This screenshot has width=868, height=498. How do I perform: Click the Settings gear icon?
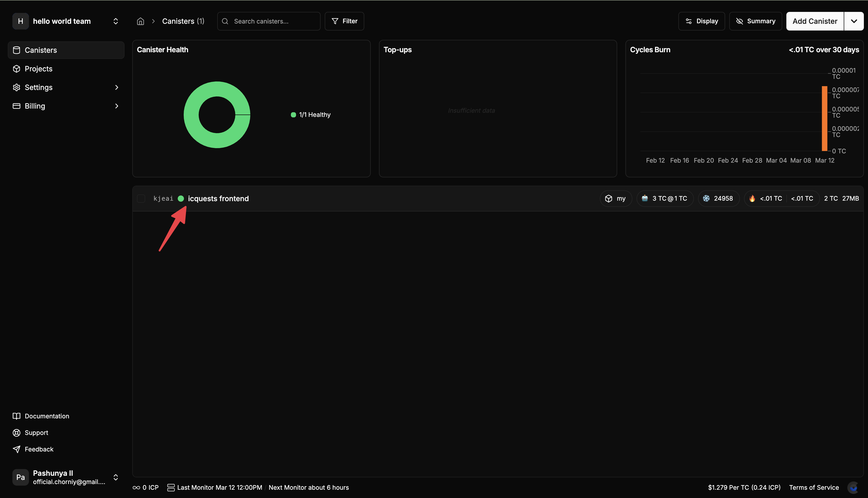tap(16, 87)
